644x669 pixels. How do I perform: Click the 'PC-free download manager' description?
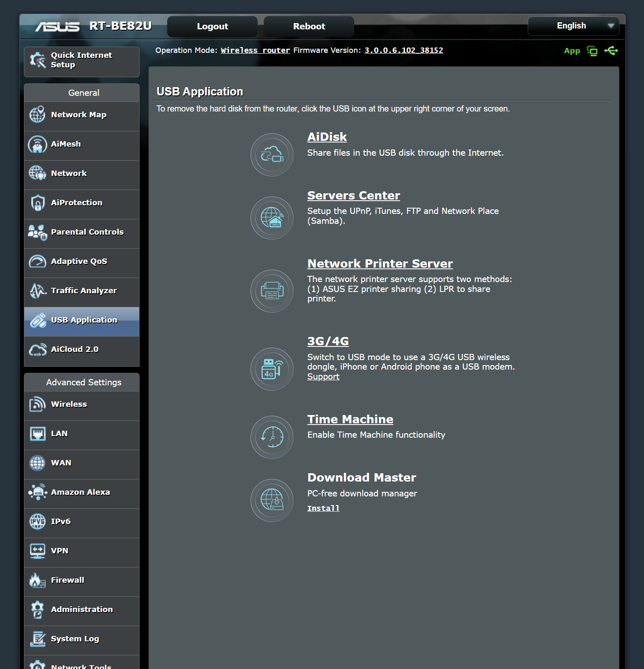(362, 493)
